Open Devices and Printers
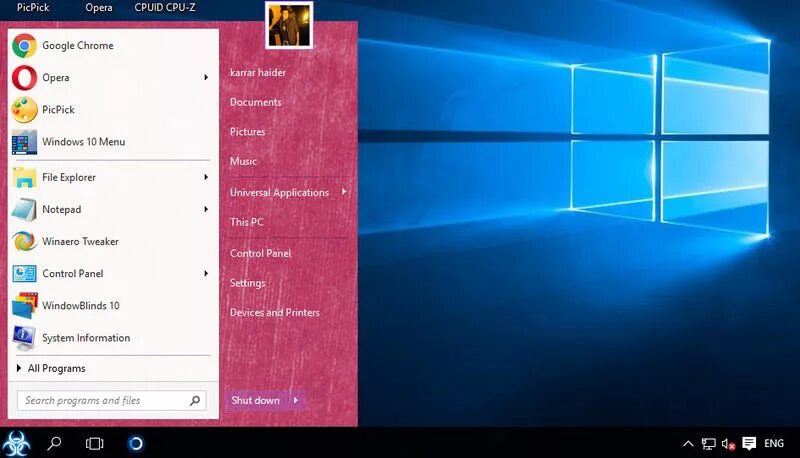The width and height of the screenshot is (800, 458). coord(274,313)
